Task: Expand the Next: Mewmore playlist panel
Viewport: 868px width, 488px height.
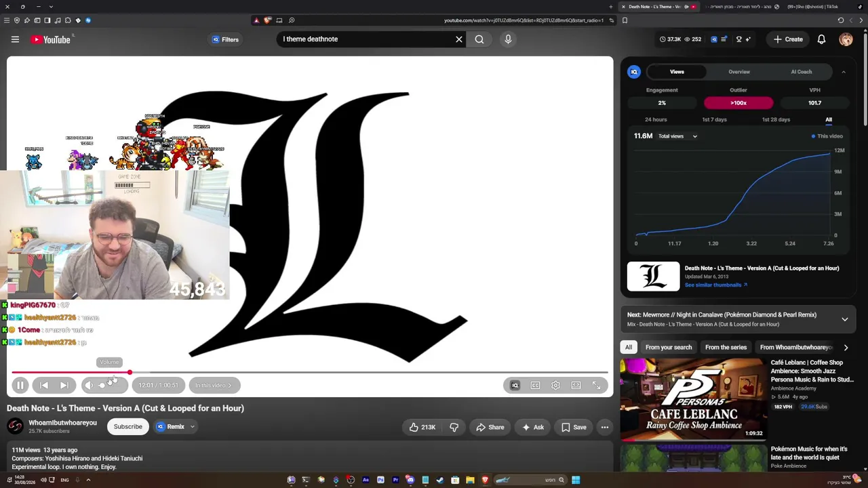Action: (x=845, y=319)
